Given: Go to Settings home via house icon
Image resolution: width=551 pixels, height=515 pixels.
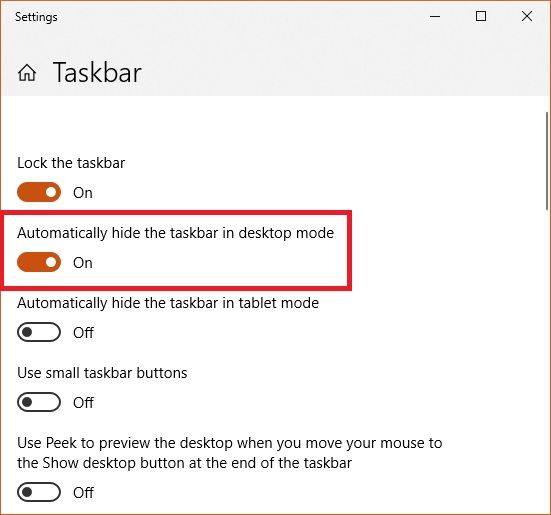Looking at the screenshot, I should click(x=27, y=73).
